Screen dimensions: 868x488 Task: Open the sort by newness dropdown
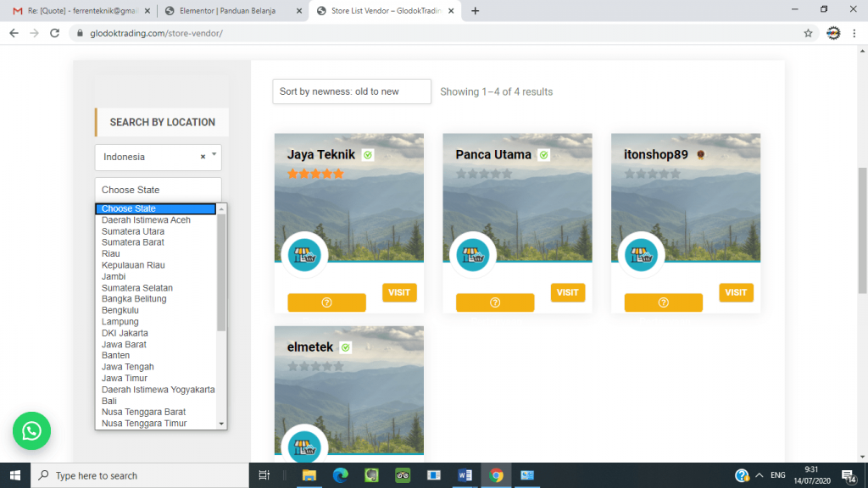pos(351,91)
